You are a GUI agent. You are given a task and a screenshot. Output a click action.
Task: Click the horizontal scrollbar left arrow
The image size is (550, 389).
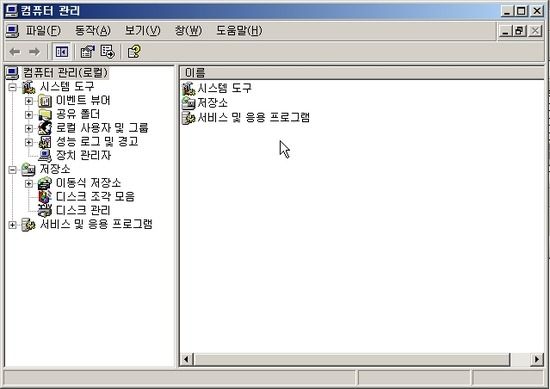186,360
